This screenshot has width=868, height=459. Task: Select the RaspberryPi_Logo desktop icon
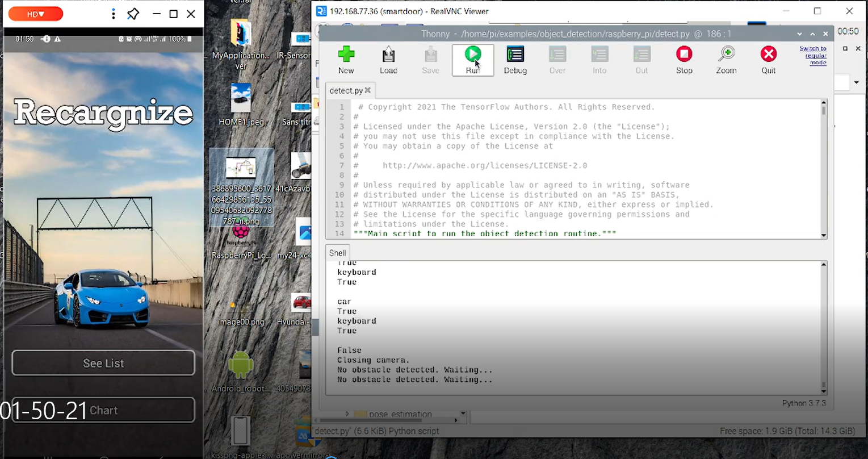pyautogui.click(x=241, y=240)
